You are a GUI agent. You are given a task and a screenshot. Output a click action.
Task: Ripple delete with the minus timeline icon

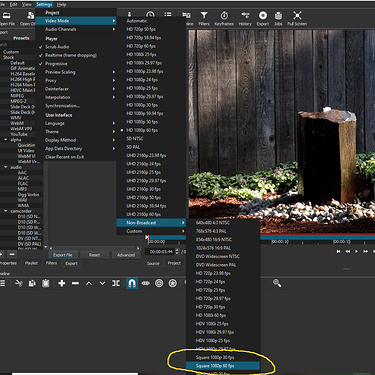[75, 283]
